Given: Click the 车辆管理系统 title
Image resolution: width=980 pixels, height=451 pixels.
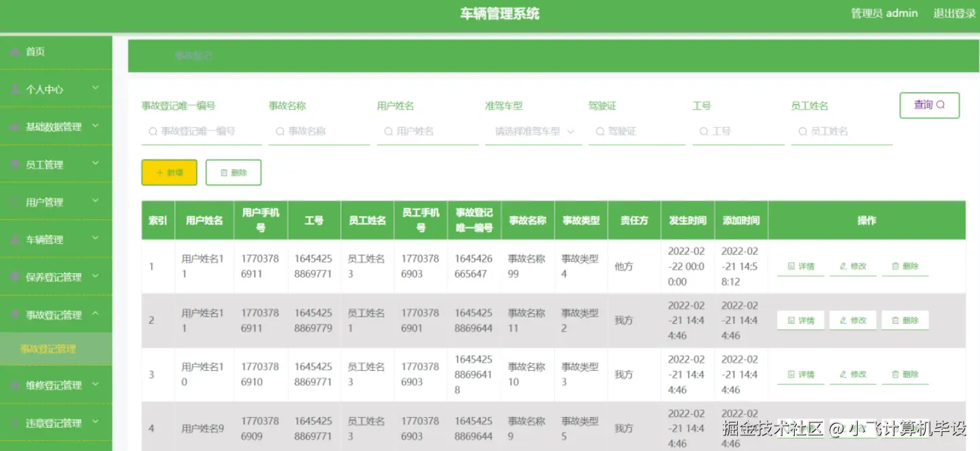Looking at the screenshot, I should coord(500,14).
